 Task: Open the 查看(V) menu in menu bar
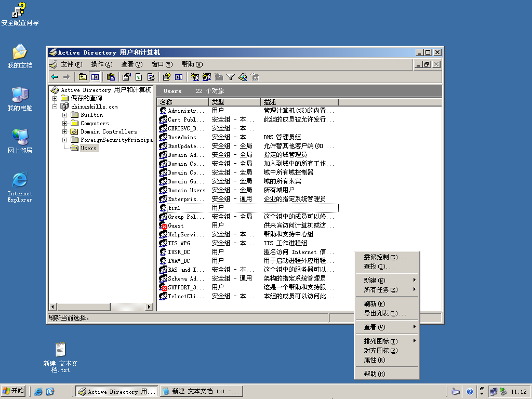click(x=131, y=64)
